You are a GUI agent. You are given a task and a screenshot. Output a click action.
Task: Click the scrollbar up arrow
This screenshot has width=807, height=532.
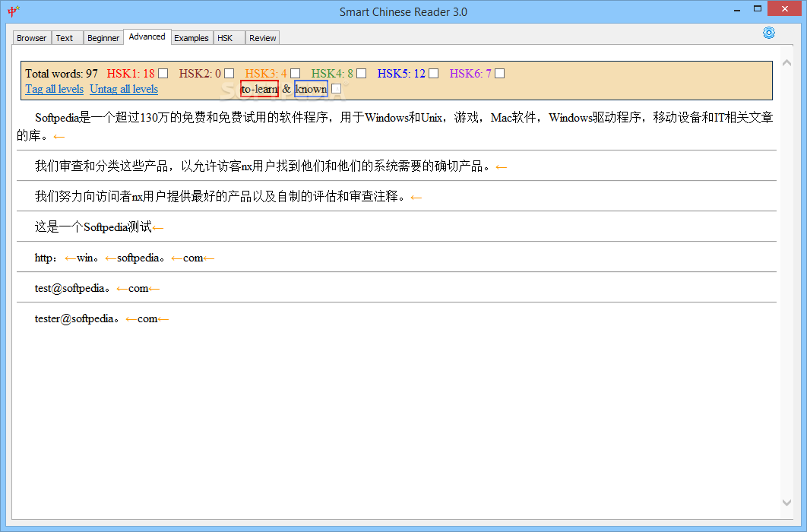tap(787, 63)
